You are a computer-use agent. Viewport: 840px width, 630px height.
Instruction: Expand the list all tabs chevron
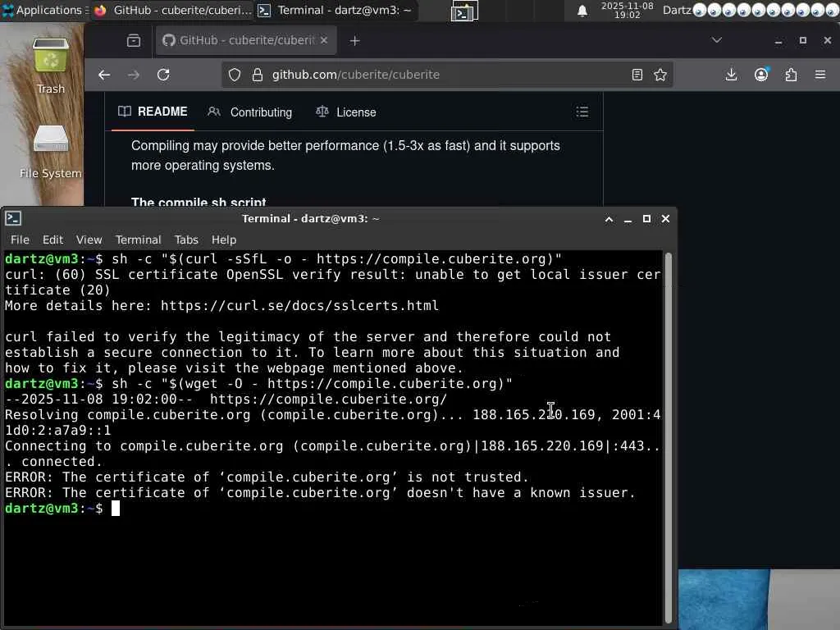716,40
